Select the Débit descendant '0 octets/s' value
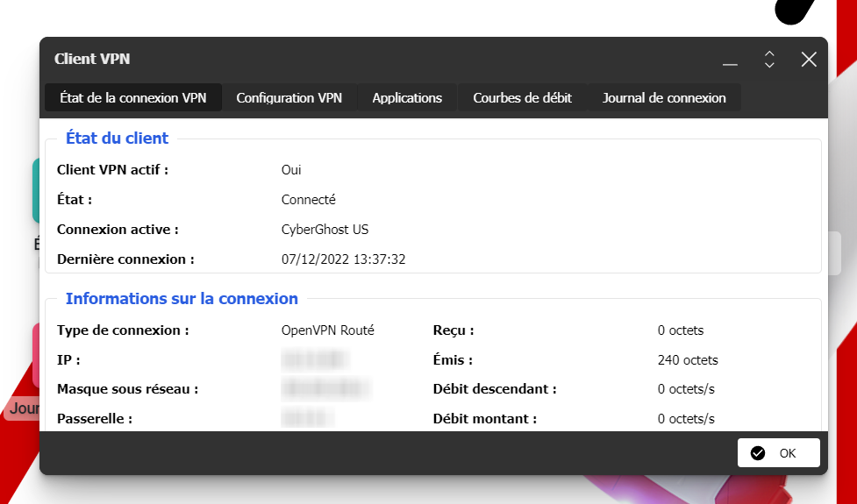Image resolution: width=857 pixels, height=504 pixels. point(686,389)
